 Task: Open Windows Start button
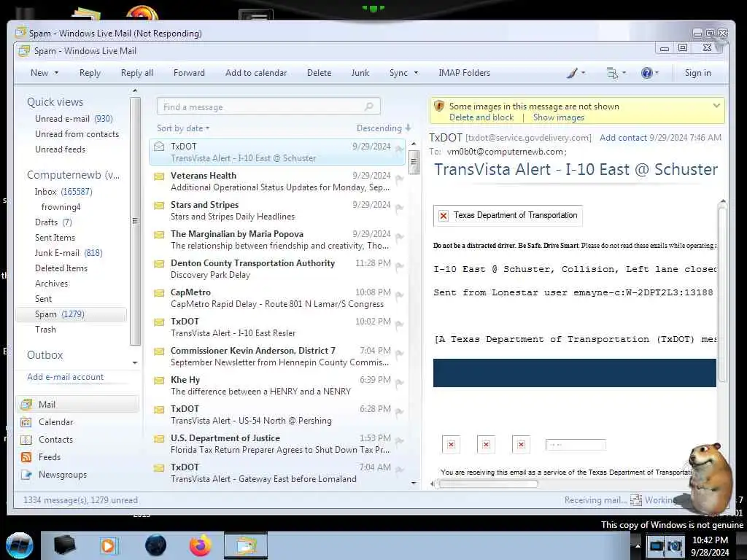(x=19, y=545)
